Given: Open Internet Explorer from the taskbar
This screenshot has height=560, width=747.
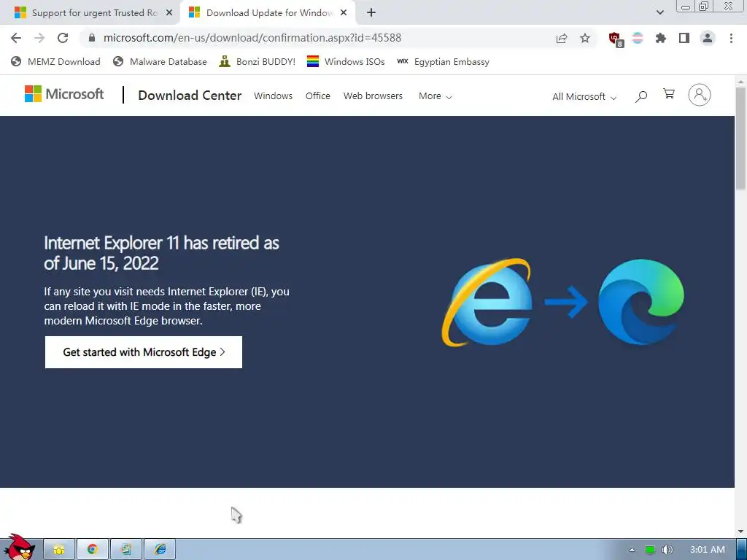Looking at the screenshot, I should click(x=160, y=550).
